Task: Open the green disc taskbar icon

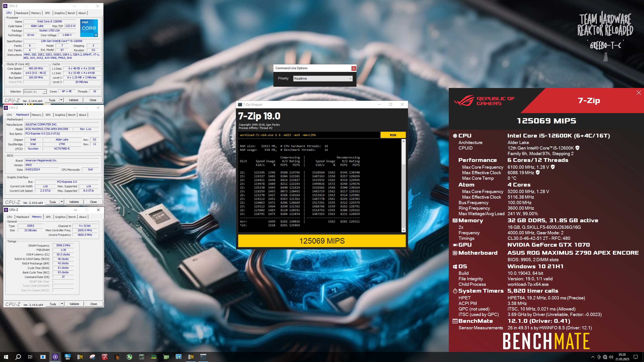Action: (129, 357)
